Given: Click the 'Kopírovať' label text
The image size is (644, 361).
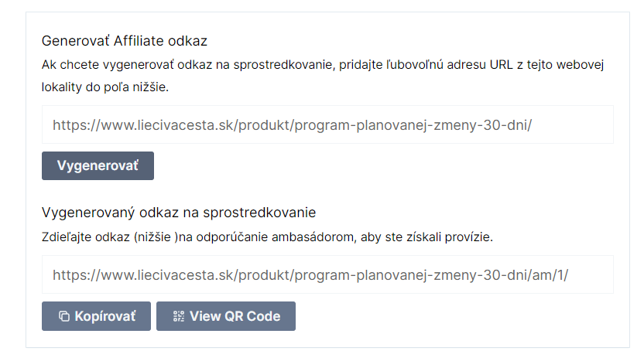Looking at the screenshot, I should pos(105,316).
